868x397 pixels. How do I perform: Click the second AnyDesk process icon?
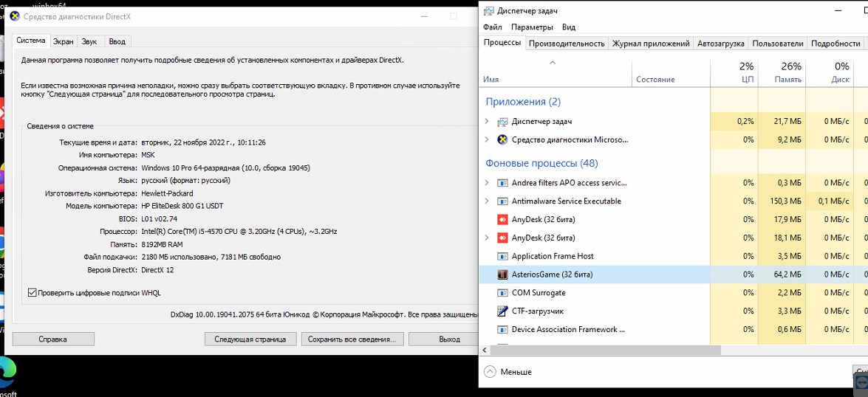click(x=502, y=238)
